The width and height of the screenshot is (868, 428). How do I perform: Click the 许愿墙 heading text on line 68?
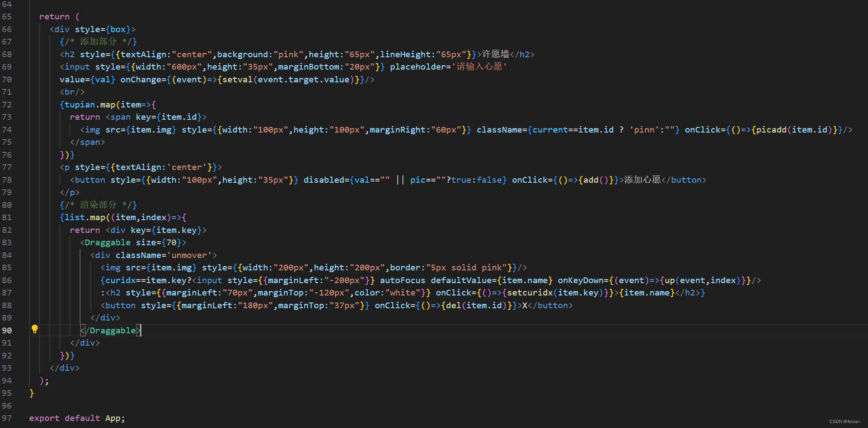coord(496,54)
